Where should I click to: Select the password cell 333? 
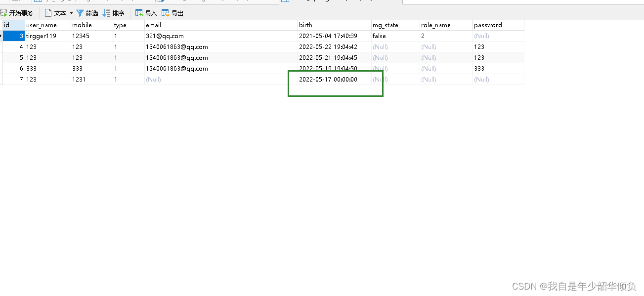pos(498,69)
